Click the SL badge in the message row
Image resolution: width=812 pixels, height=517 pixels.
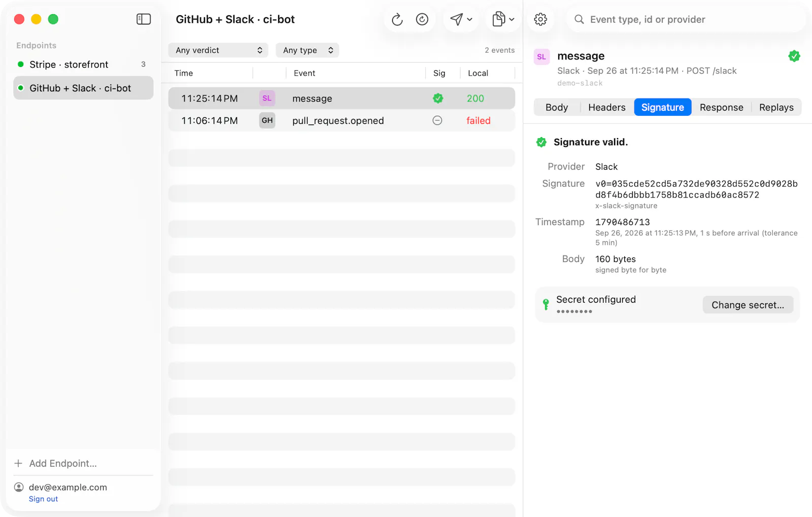tap(267, 99)
